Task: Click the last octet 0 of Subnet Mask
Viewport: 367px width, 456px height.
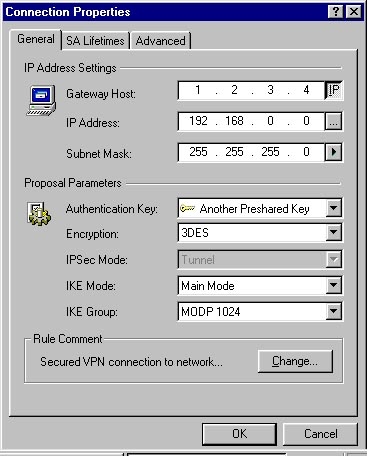Action: point(306,152)
